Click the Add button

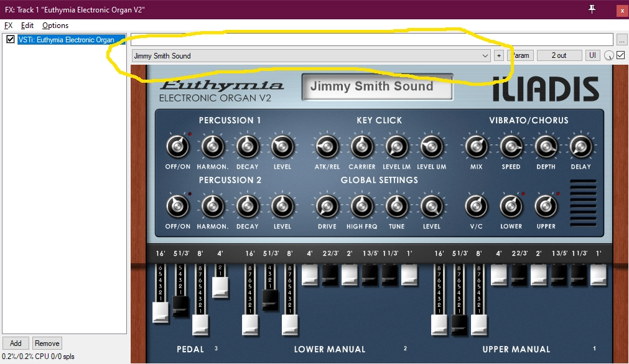click(x=16, y=343)
